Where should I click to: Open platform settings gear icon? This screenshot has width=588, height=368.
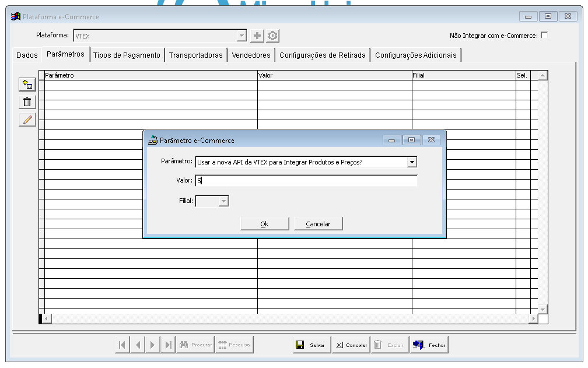[x=272, y=36]
